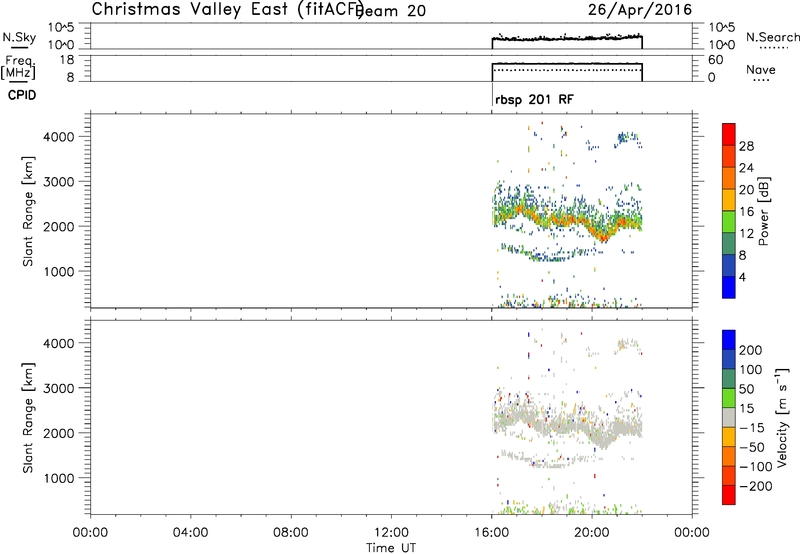Viewport: 800px width, 554px height.
Task: Pick the red bottom segment of Velocity color bar
Action: coord(729,495)
